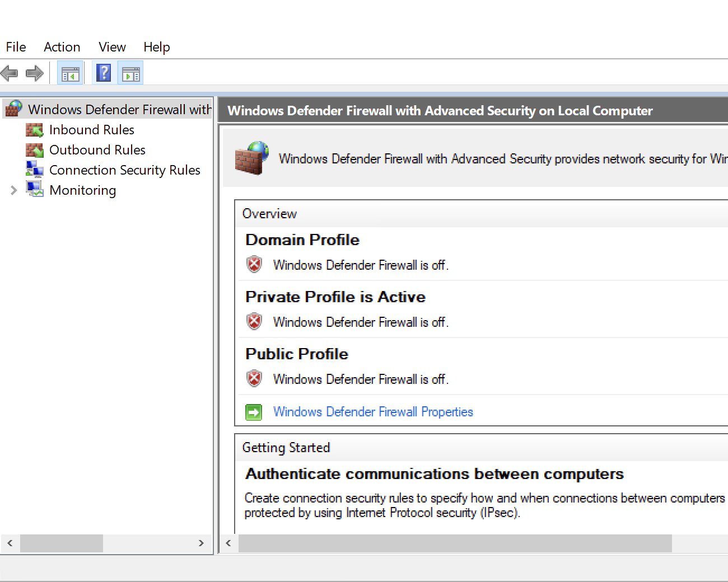Click Authenticate communications between computers heading
The width and height of the screenshot is (728, 582).
point(435,474)
